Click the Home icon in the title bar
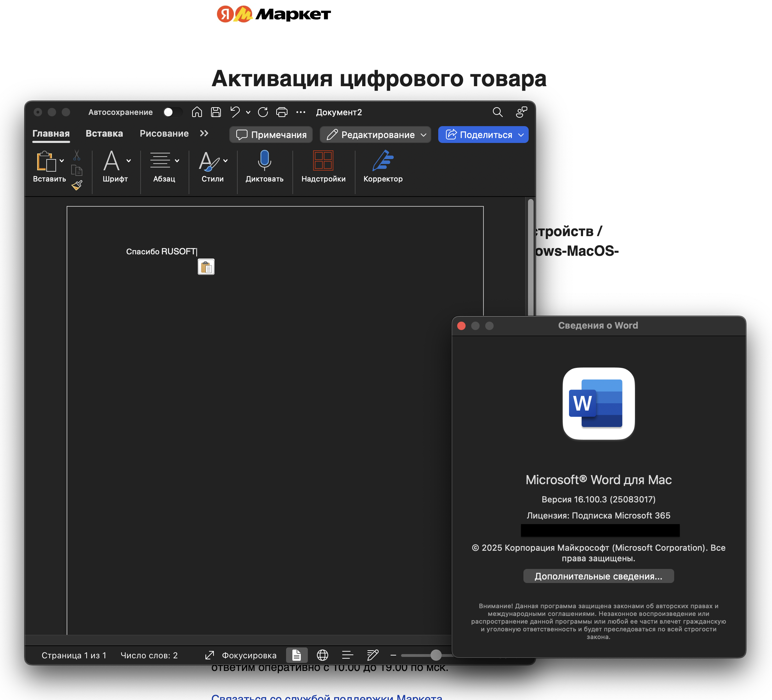 point(197,112)
